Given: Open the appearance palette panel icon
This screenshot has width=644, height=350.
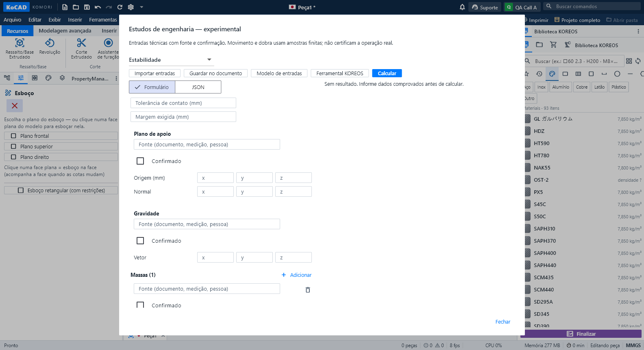Looking at the screenshot, I should (48, 78).
